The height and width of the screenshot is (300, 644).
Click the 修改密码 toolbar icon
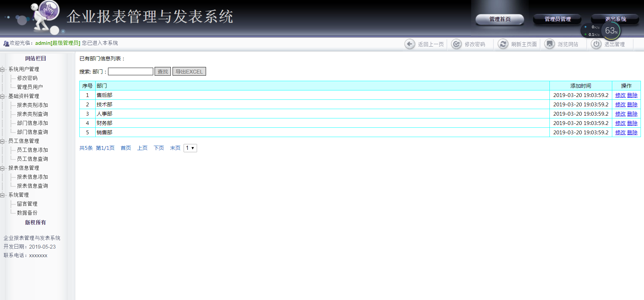pos(456,44)
